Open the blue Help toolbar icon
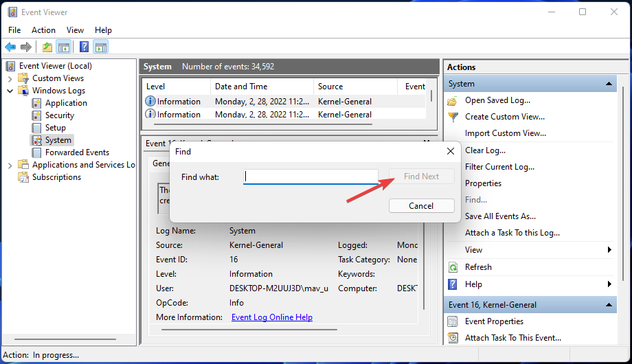The image size is (632, 364). tap(84, 47)
